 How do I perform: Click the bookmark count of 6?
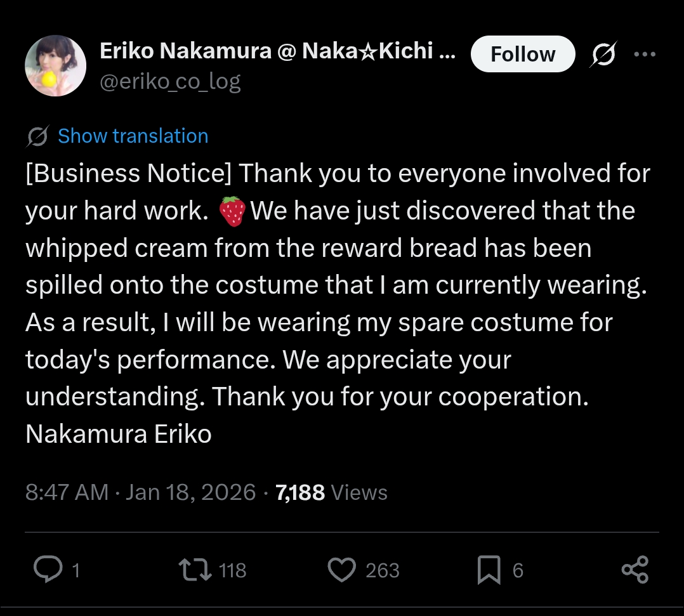[518, 570]
